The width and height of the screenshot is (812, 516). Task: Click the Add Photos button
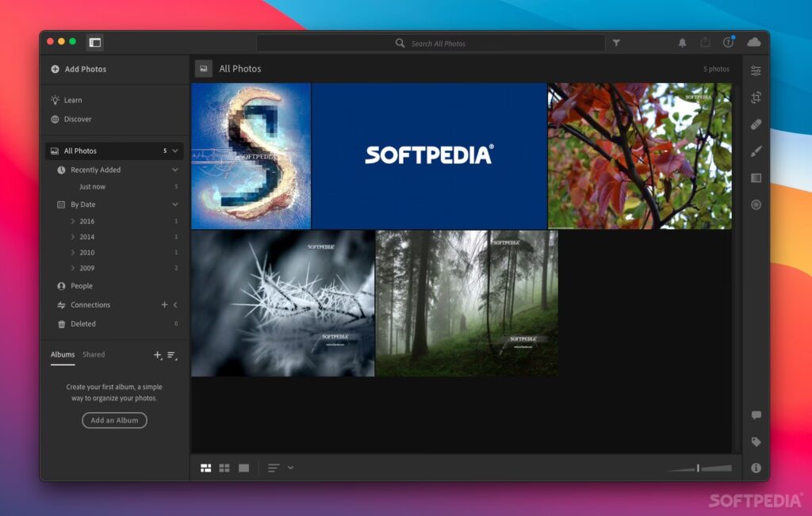(x=79, y=69)
